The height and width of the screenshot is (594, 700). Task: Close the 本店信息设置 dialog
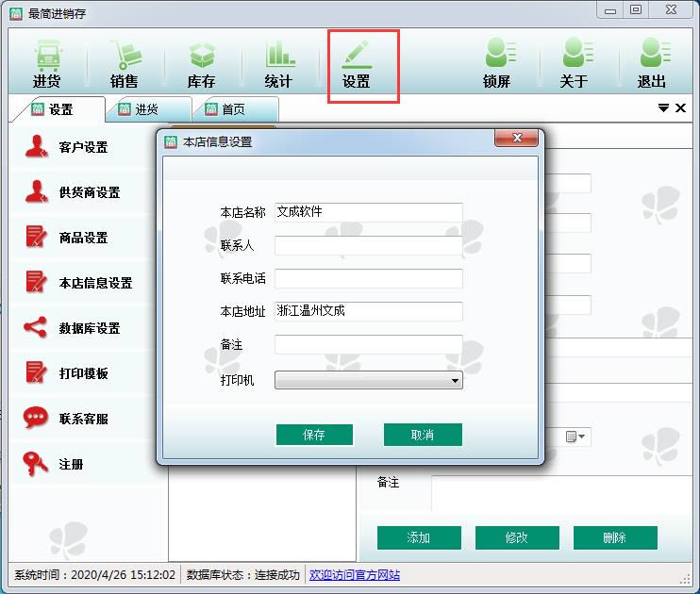pyautogui.click(x=517, y=138)
